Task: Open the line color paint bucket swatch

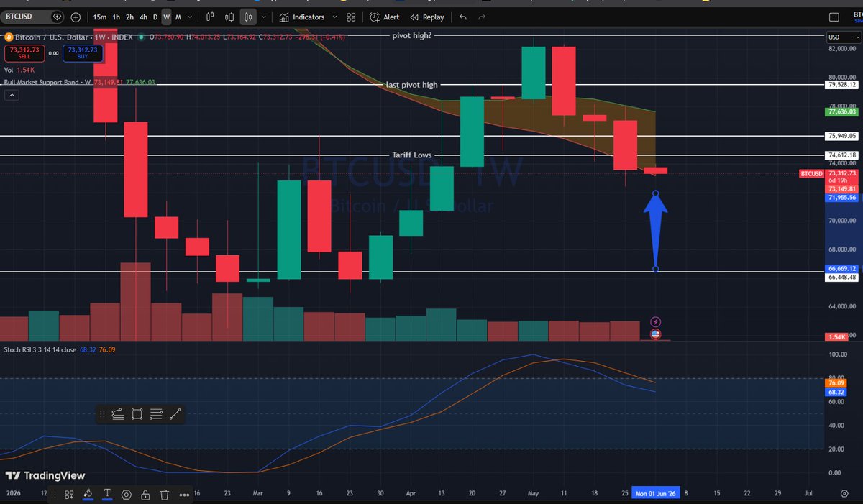Action: pyautogui.click(x=88, y=495)
